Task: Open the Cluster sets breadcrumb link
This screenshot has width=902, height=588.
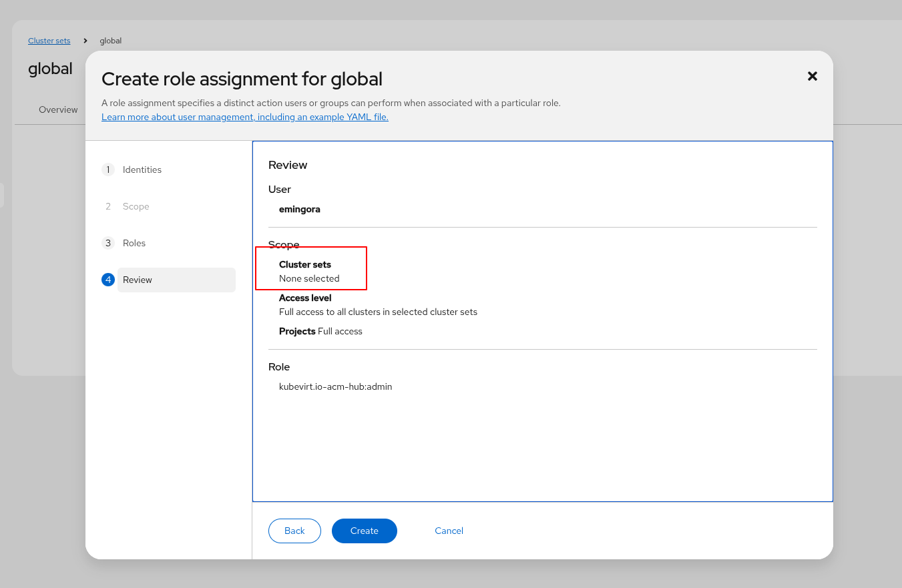Action: pos(49,41)
